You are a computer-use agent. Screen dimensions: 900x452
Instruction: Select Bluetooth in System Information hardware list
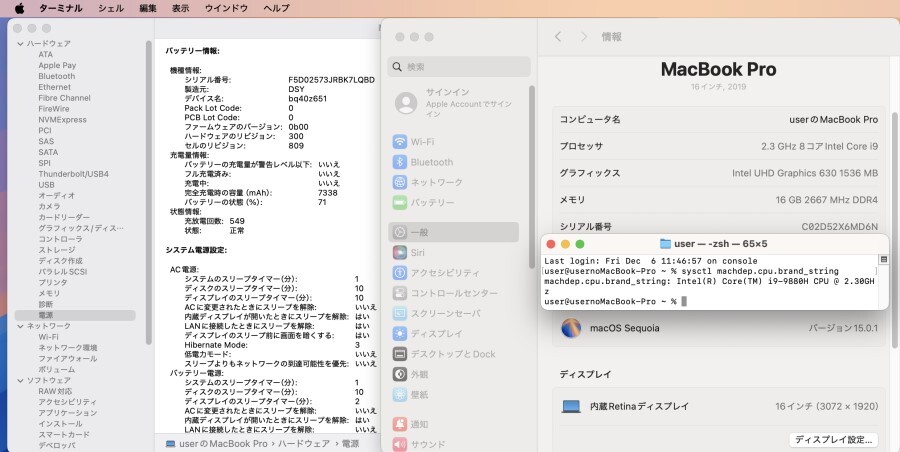[x=56, y=76]
